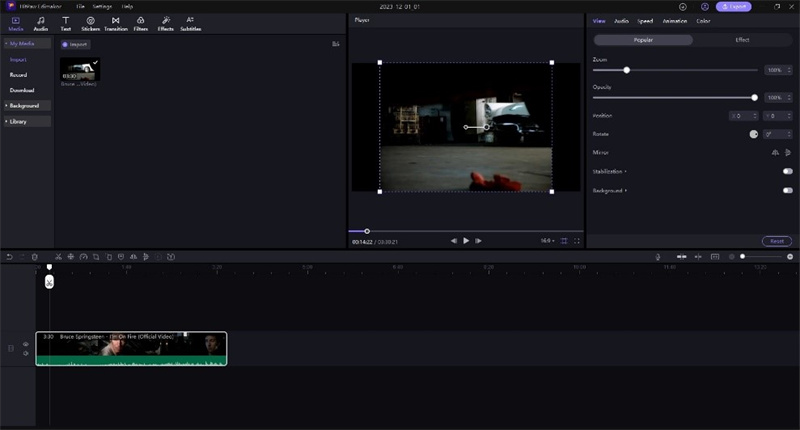
Task: Open the Transition panel
Action: (x=116, y=23)
